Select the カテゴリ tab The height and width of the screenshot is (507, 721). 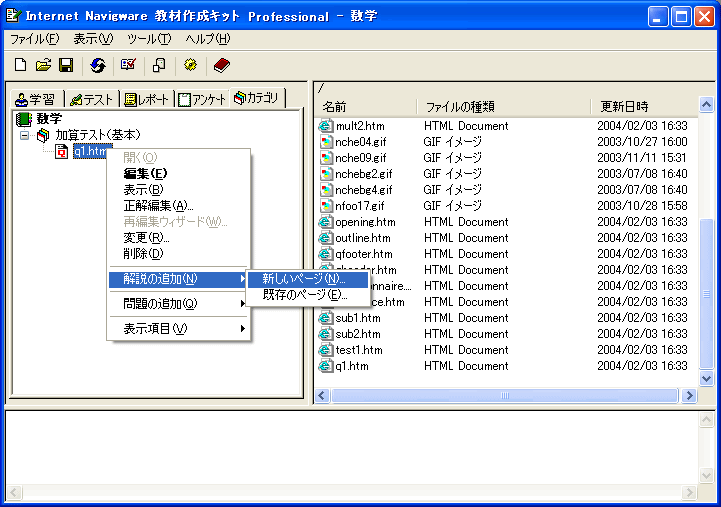[x=257, y=97]
